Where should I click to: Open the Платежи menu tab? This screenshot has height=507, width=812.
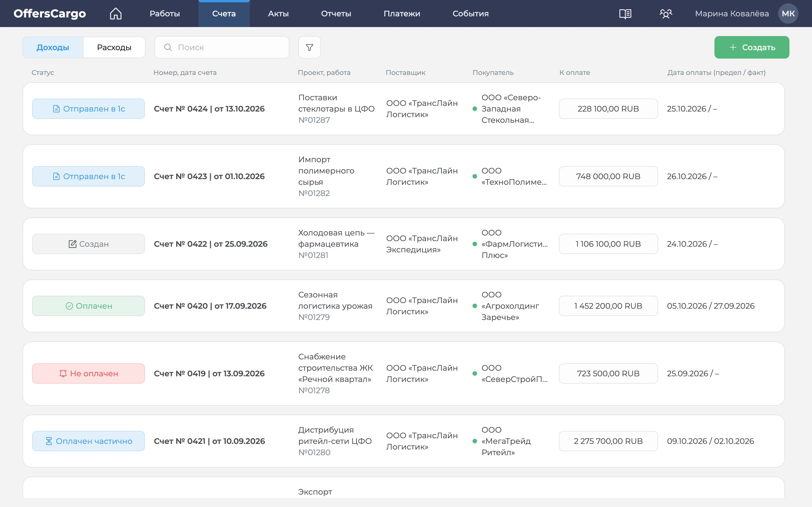pos(402,14)
